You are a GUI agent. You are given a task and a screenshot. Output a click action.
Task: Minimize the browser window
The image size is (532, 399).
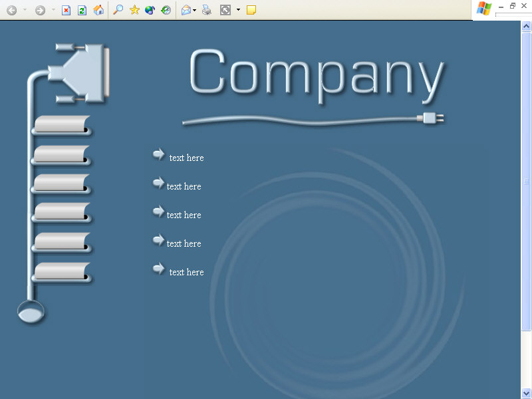501,7
